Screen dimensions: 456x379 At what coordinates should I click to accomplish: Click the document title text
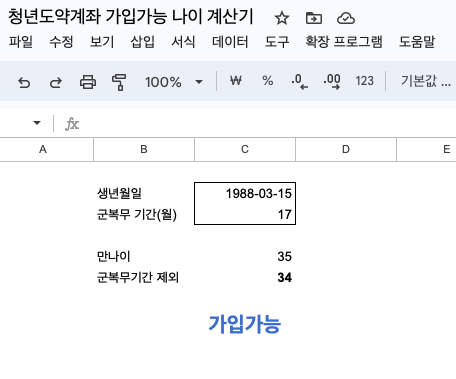click(131, 17)
